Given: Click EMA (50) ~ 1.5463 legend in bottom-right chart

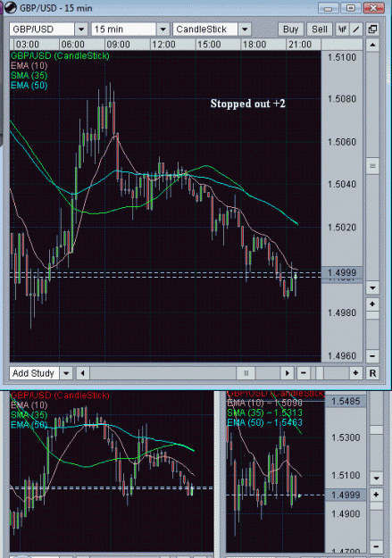Looking at the screenshot, I should pos(264,423).
